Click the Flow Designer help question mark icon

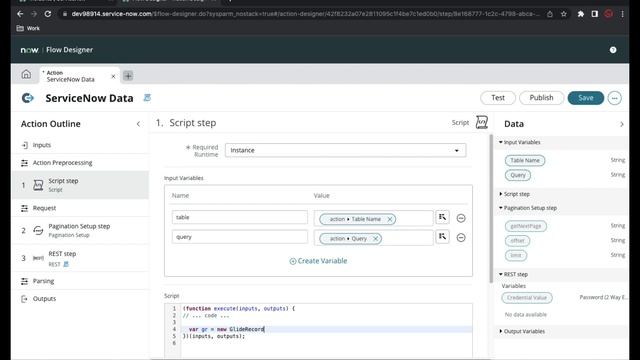613,50
